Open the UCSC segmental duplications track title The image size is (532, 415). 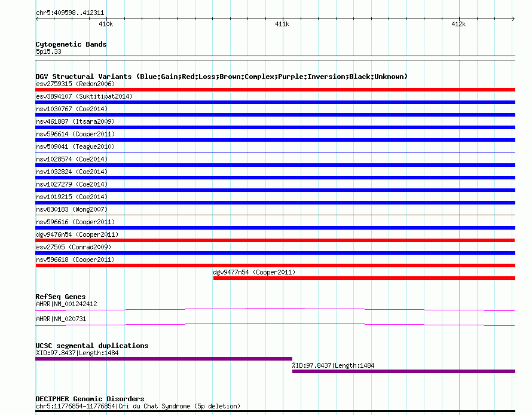[92, 346]
